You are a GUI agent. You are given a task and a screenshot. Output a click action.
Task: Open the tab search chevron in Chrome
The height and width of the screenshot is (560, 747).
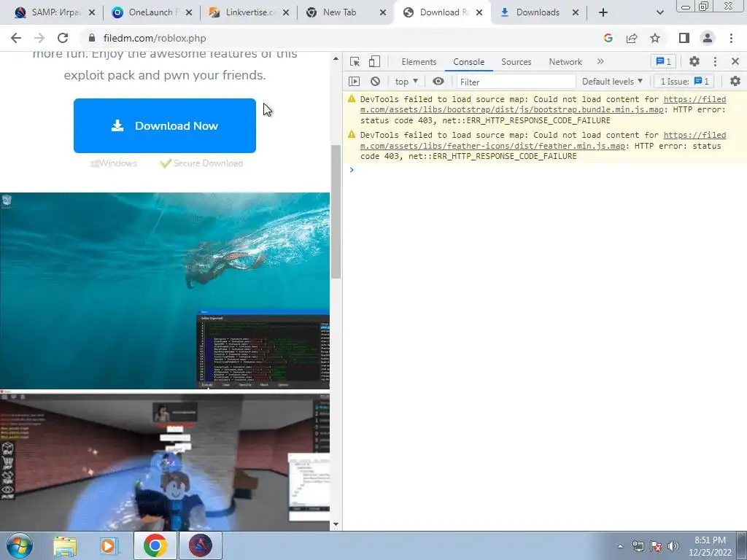point(659,12)
